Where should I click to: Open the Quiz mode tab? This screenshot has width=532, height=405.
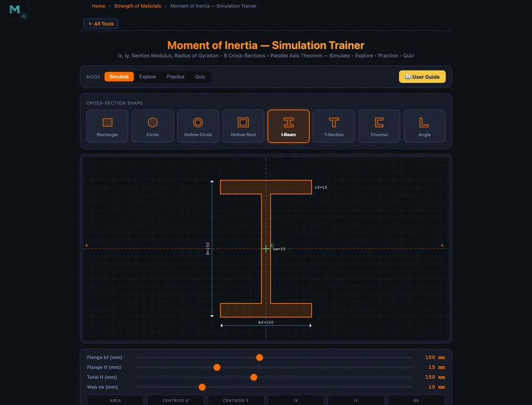point(200,77)
